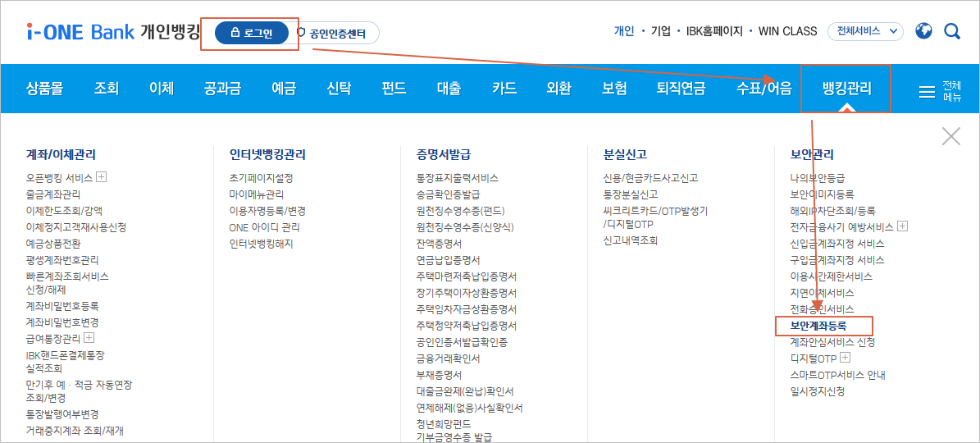Open 인터넷뱅킹해지
Screen dimensions: 980x443
tap(262, 243)
